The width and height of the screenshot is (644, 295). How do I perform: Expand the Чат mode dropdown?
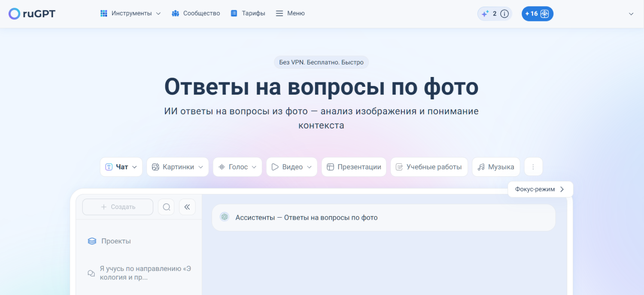click(x=121, y=167)
